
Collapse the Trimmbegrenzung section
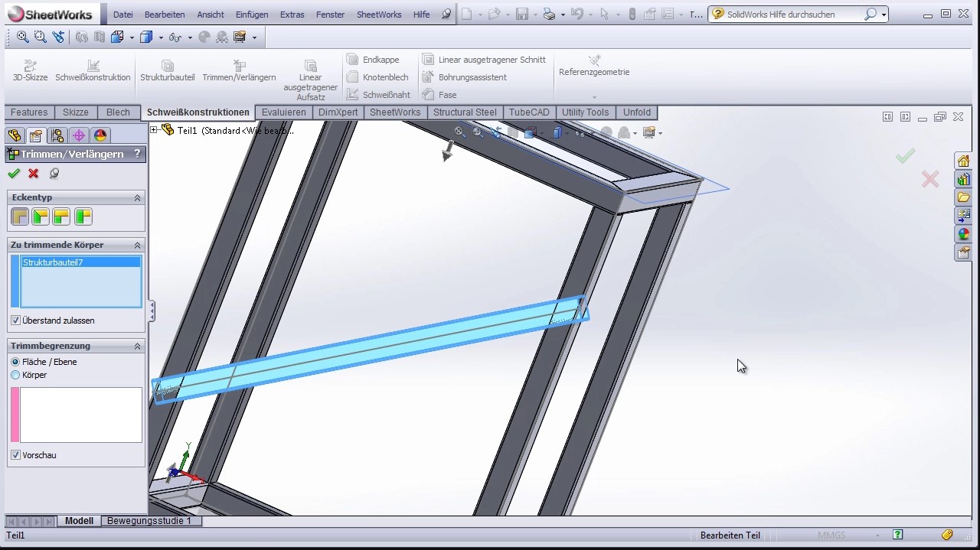click(138, 346)
